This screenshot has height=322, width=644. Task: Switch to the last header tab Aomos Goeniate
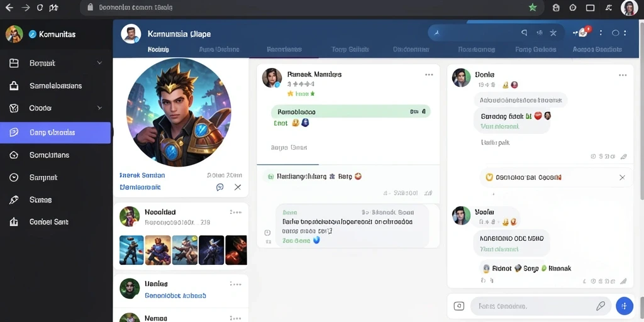click(597, 49)
